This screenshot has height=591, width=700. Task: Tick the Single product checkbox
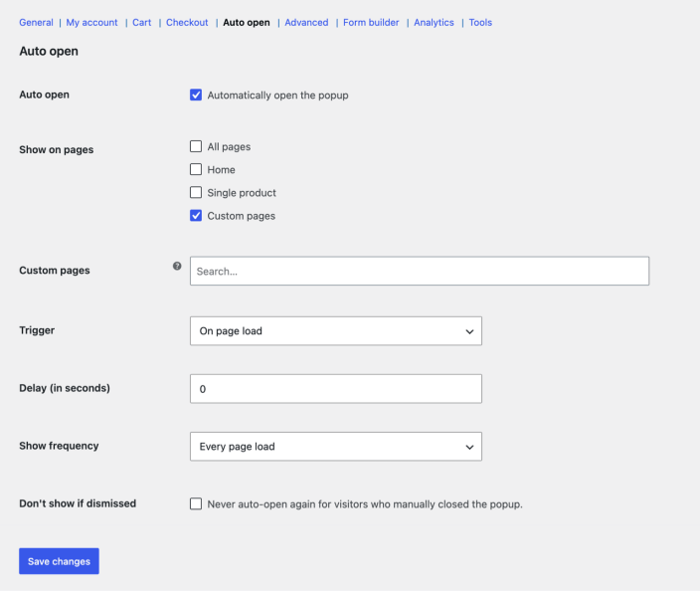pyautogui.click(x=196, y=193)
